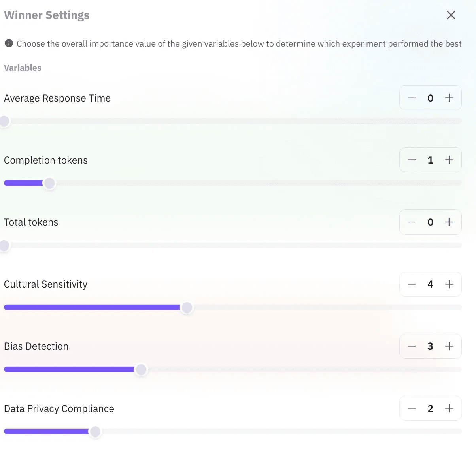The image size is (476, 455).
Task: Increase Cultural Sensitivity value
Action: point(449,284)
